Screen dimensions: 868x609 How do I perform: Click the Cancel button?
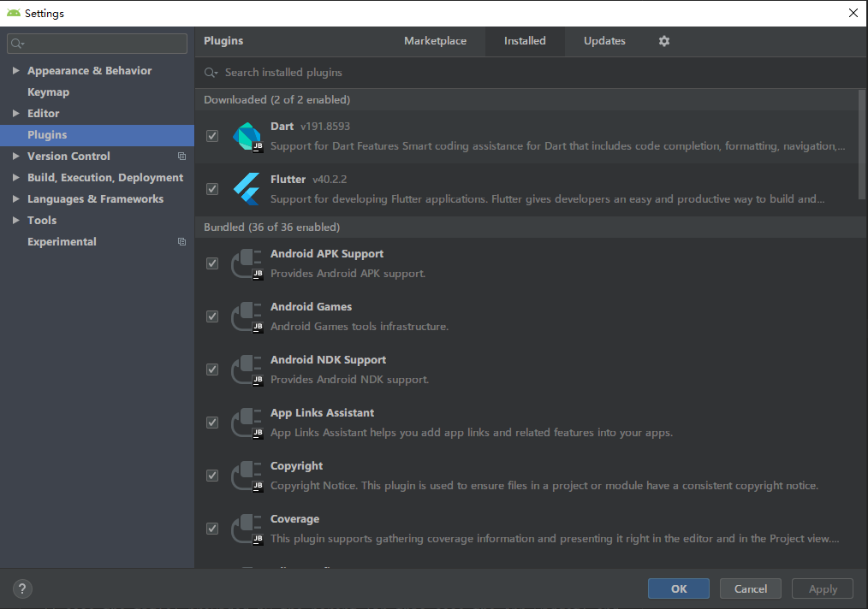[750, 588]
